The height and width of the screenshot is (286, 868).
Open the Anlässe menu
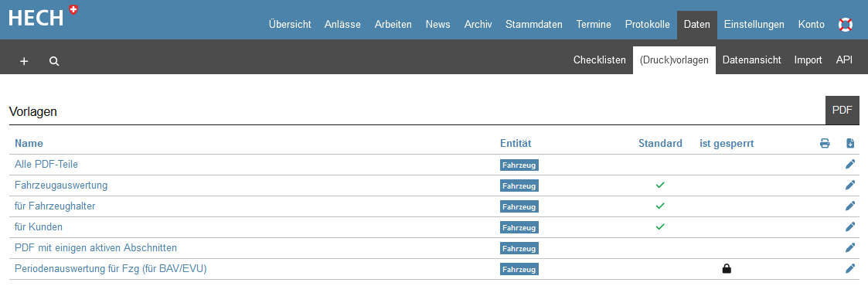(342, 25)
